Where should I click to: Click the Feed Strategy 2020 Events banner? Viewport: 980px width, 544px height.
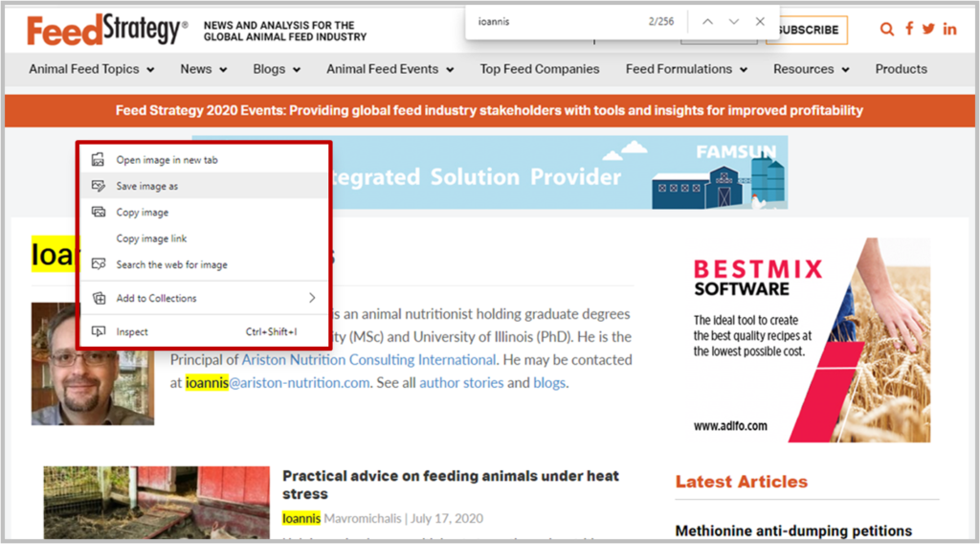tap(489, 111)
